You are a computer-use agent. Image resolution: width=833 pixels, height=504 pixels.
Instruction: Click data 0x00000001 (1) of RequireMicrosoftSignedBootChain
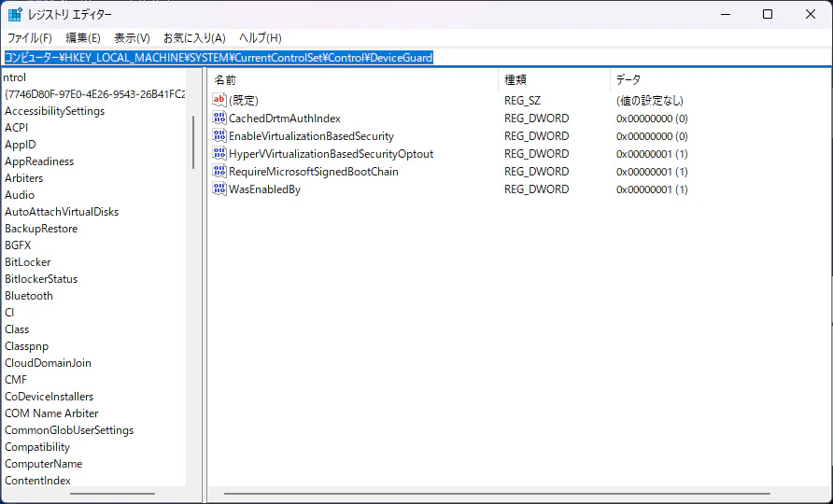click(x=652, y=172)
